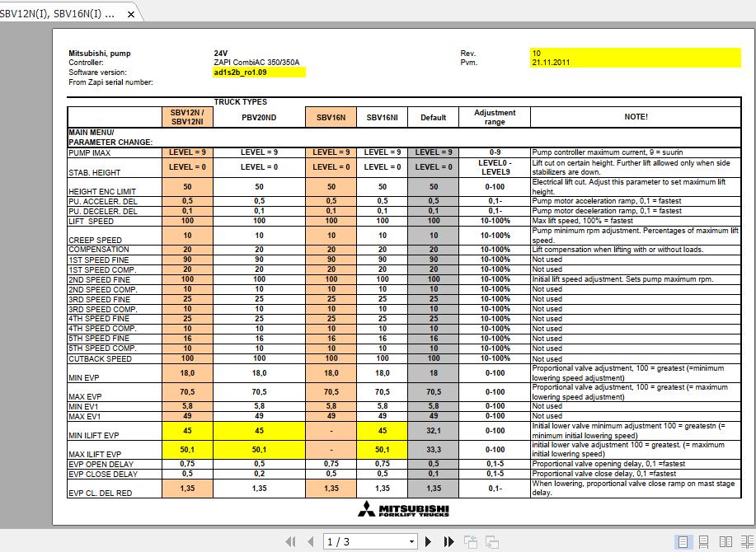This screenshot has width=756, height=552.
Task: Click the page number field showing 1 / 3
Action: [x=363, y=541]
